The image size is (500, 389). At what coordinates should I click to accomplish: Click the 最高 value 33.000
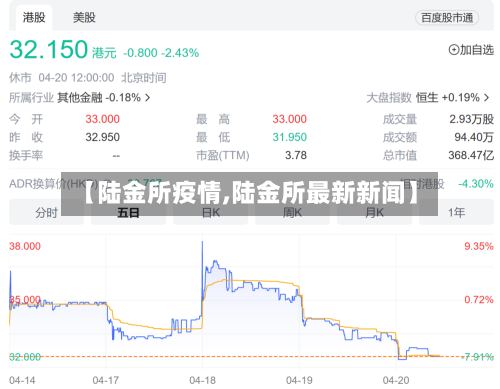[289, 119]
